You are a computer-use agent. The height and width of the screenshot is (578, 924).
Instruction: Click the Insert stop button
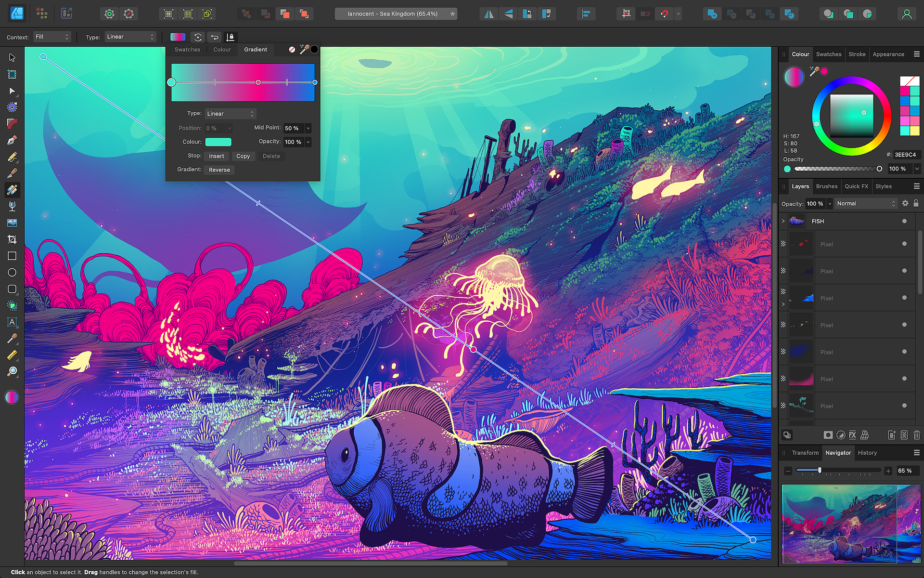point(216,156)
